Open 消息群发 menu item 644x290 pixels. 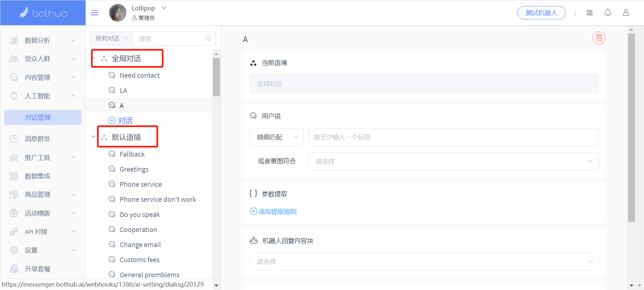click(43, 139)
